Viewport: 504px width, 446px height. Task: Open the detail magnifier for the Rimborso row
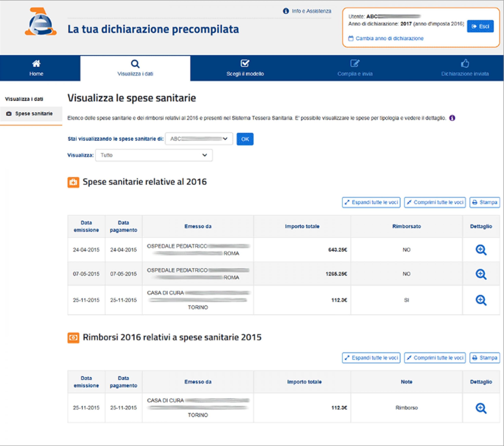[481, 408]
